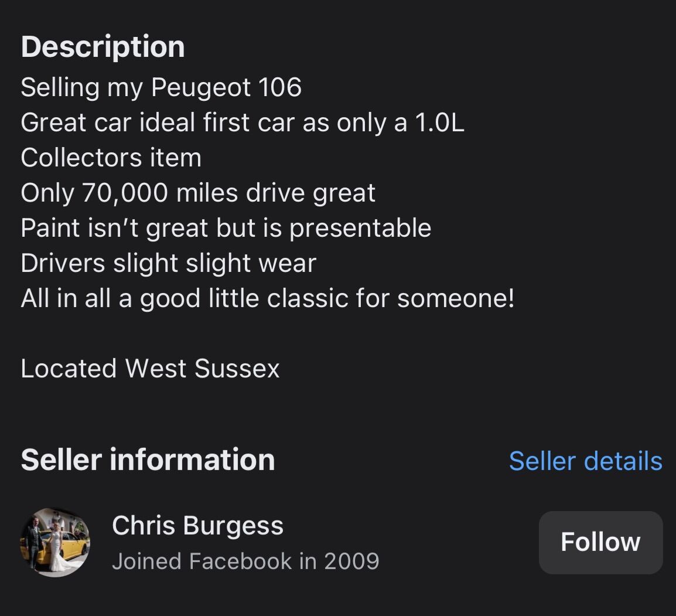The width and height of the screenshot is (676, 616).
Task: Open the Seller details link
Action: click(585, 461)
